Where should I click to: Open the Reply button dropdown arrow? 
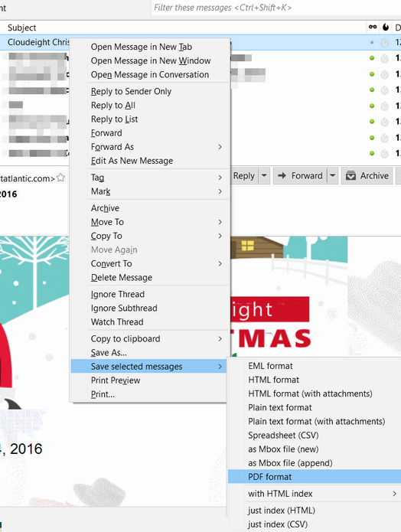point(264,176)
